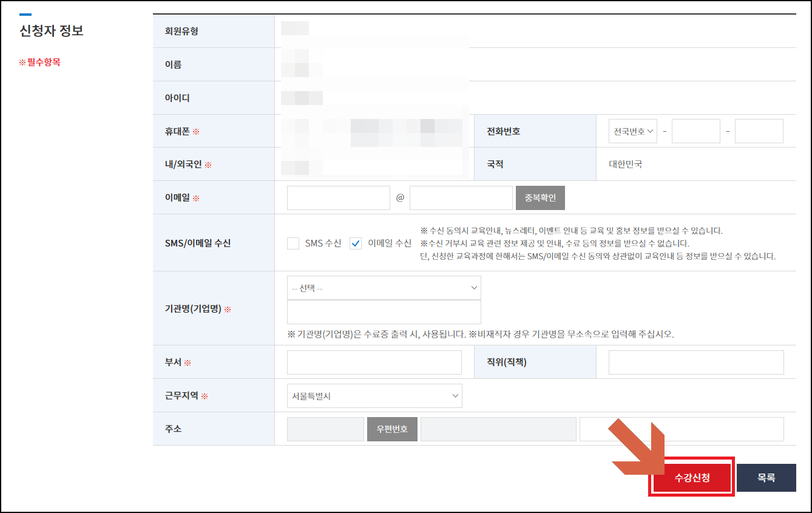Click the grey base address field

[498, 429]
